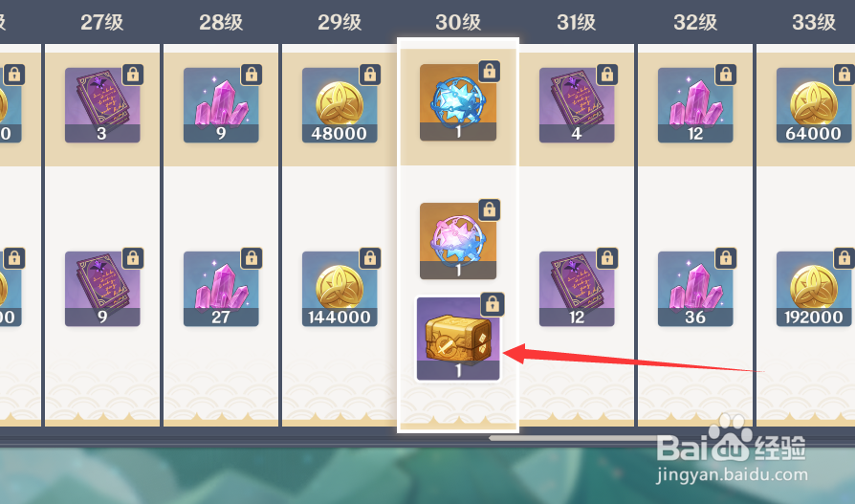Image resolution: width=855 pixels, height=504 pixels.
Task: Click the golden treasure chest reward at level 30
Action: click(x=458, y=339)
